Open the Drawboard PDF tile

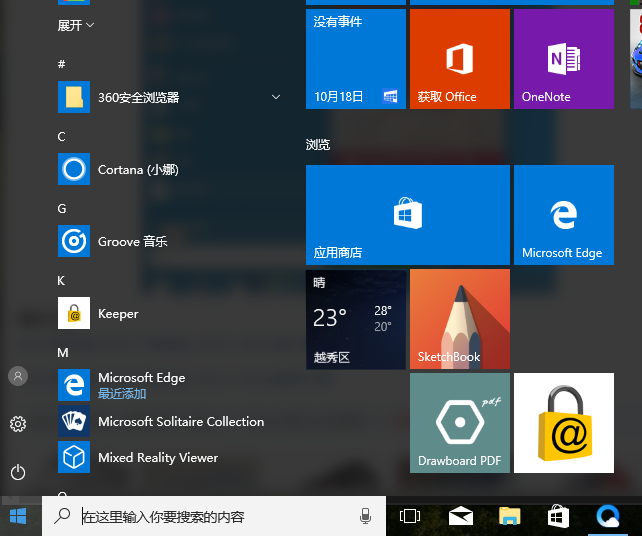pyautogui.click(x=459, y=423)
